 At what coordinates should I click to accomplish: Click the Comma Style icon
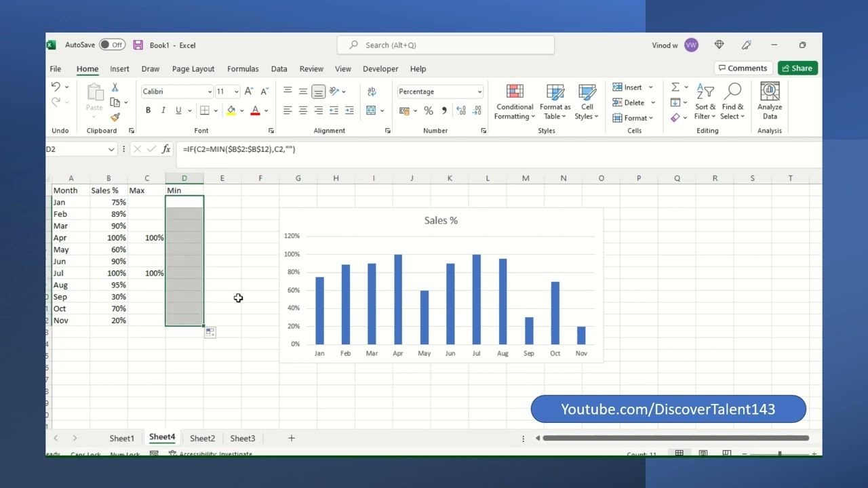(x=444, y=110)
